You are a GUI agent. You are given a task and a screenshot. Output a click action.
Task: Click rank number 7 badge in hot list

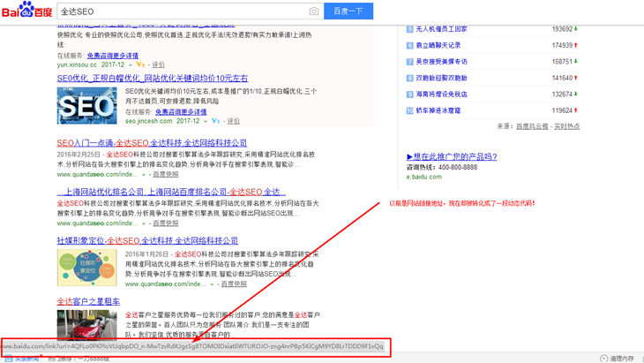(x=409, y=62)
